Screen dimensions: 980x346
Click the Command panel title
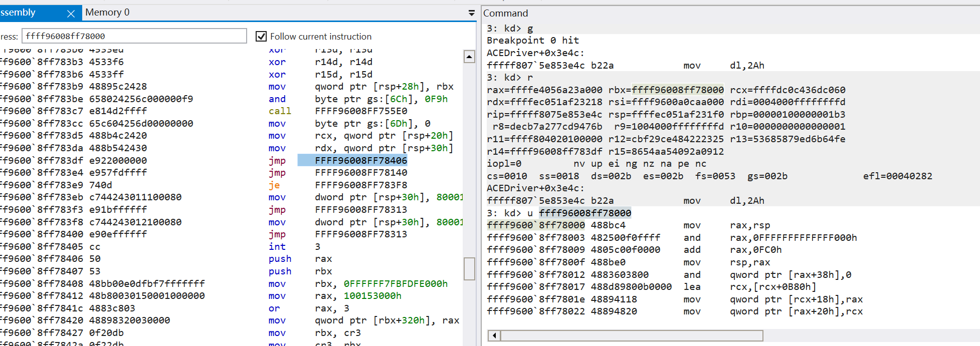[505, 14]
